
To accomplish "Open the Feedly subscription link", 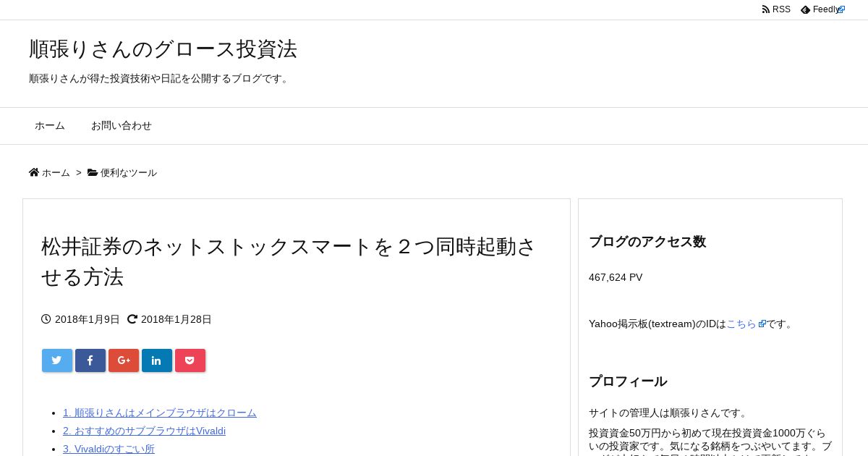I will point(823,9).
